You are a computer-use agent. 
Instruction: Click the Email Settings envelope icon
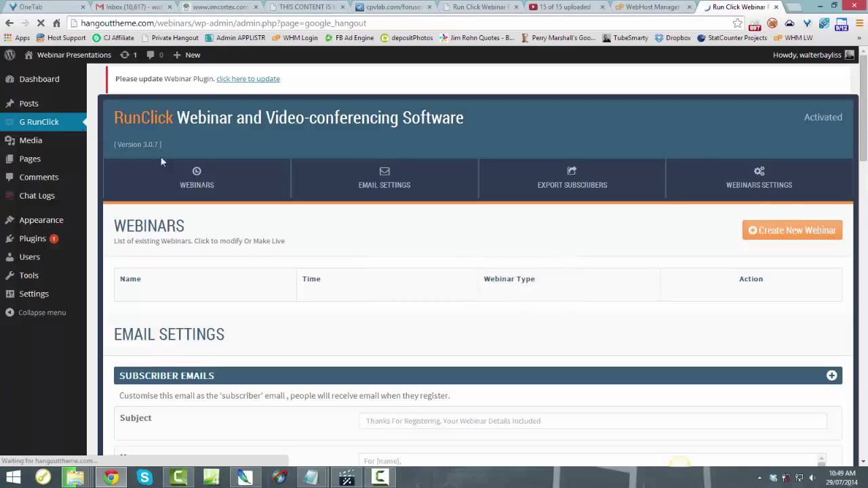[x=384, y=171]
